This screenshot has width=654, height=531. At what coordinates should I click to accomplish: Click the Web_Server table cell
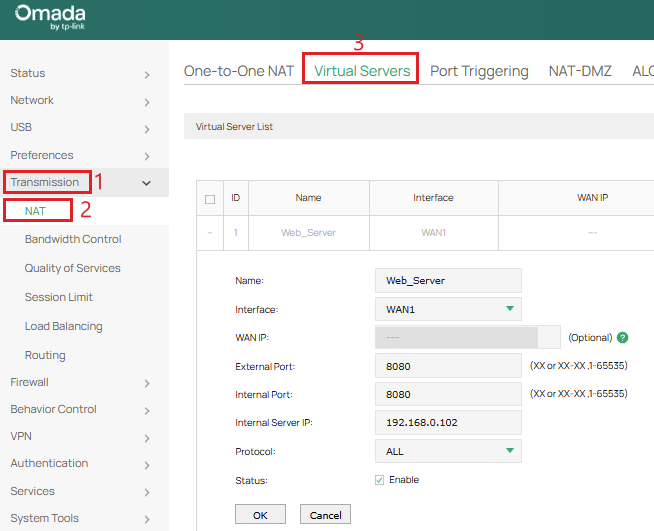click(x=309, y=233)
